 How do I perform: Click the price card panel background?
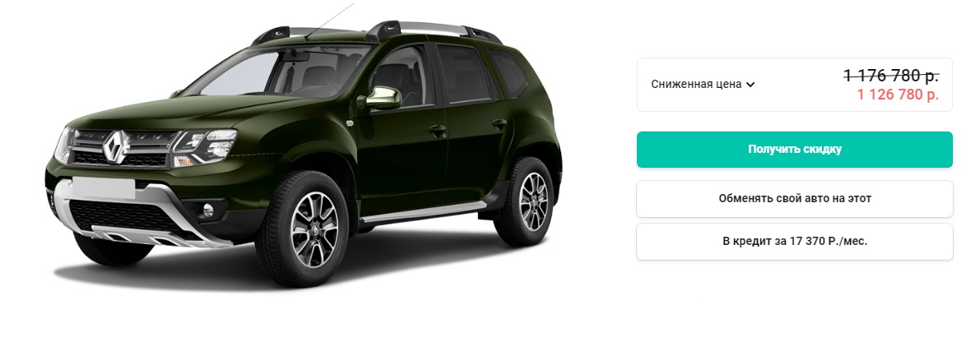pos(794,85)
